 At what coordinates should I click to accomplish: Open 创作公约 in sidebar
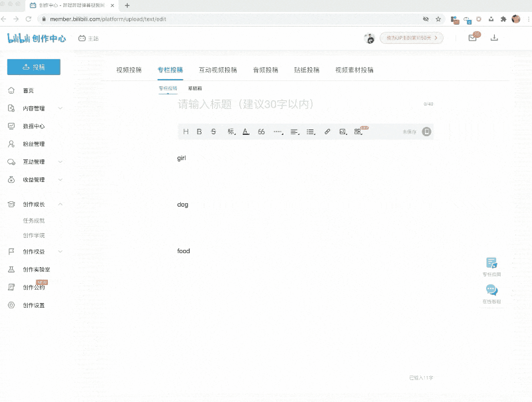(x=34, y=288)
